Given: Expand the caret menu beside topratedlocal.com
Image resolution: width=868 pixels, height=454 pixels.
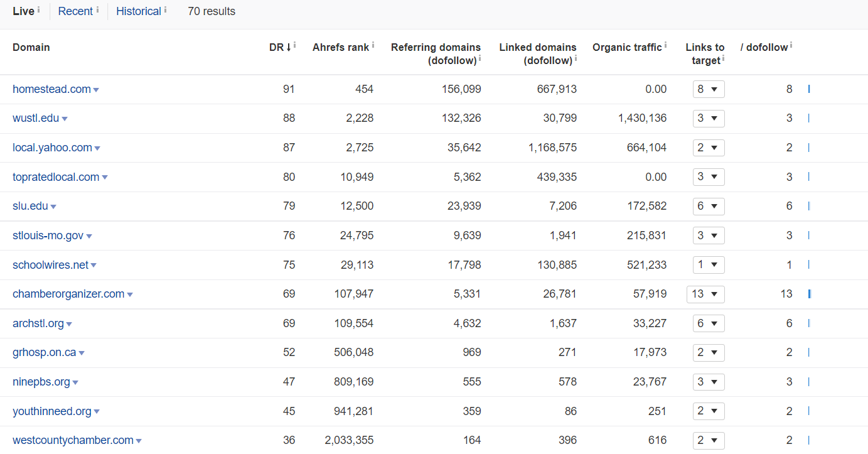Looking at the screenshot, I should [105, 178].
